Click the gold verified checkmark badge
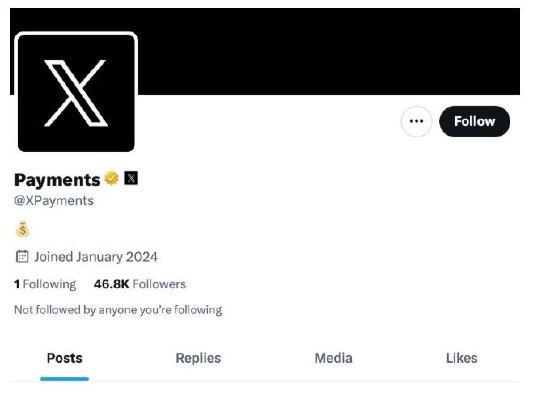 coord(112,178)
